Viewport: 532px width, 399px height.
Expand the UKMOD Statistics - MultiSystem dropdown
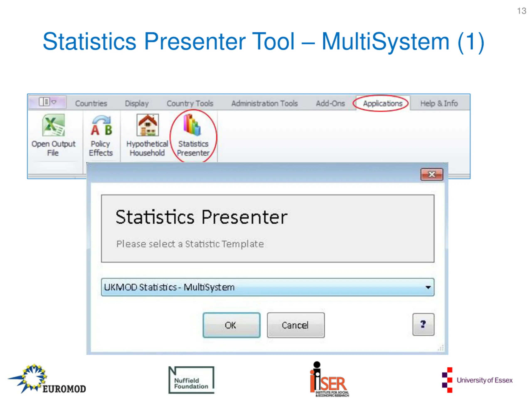click(267, 287)
